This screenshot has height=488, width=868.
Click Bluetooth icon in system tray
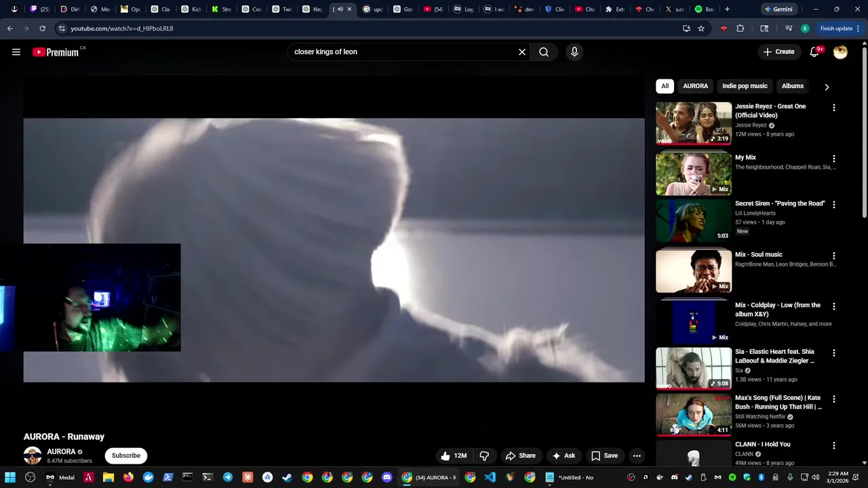pos(761,477)
